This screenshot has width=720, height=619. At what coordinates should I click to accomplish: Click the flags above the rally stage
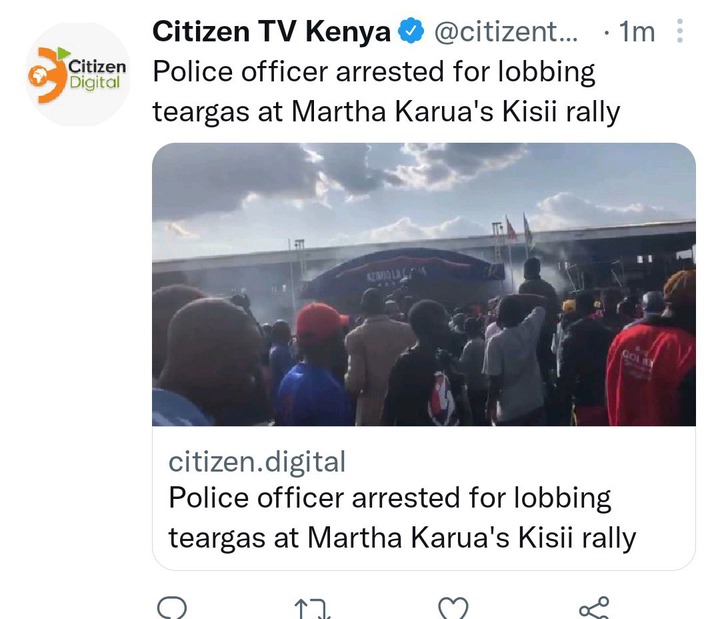(x=519, y=231)
